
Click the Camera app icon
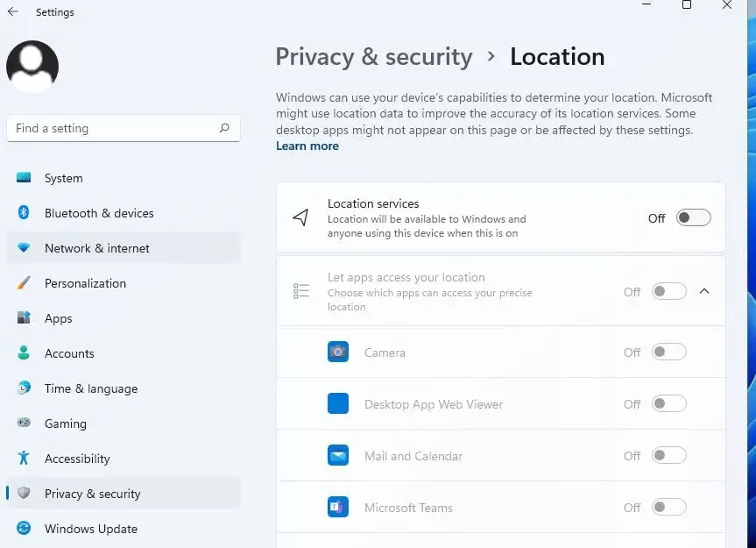pyautogui.click(x=338, y=352)
